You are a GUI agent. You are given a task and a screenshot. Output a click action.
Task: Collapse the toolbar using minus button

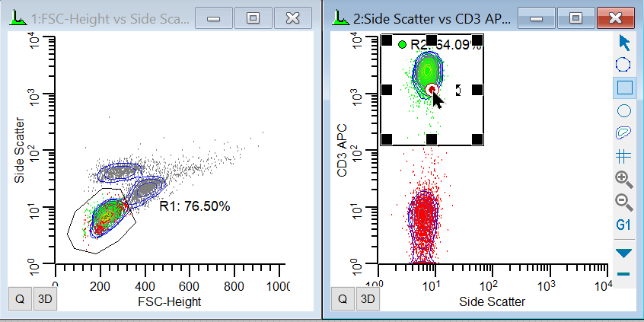tap(624, 273)
